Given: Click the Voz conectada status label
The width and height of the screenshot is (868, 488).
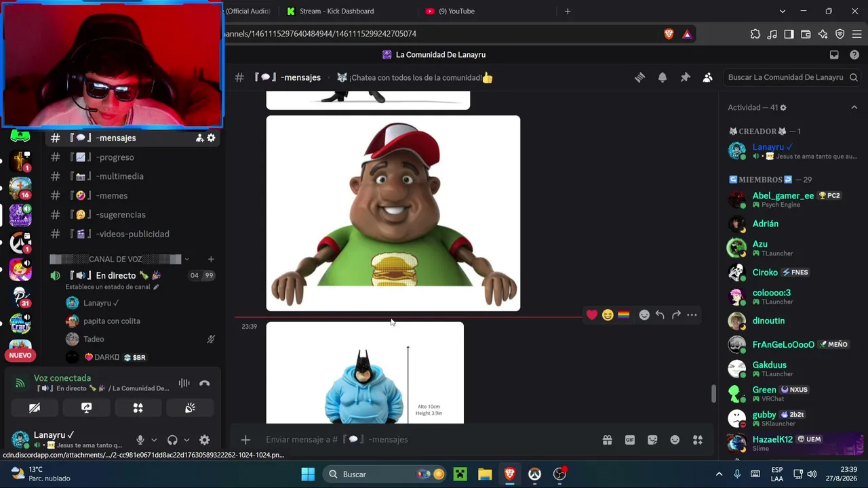Looking at the screenshot, I should 62,378.
